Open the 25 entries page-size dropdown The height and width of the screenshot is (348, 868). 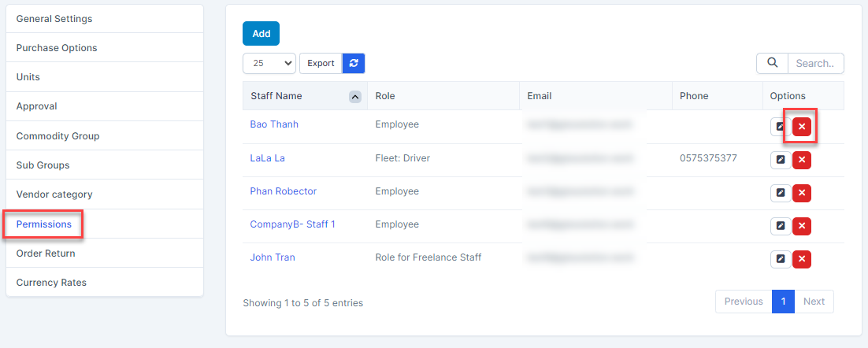[x=269, y=63]
